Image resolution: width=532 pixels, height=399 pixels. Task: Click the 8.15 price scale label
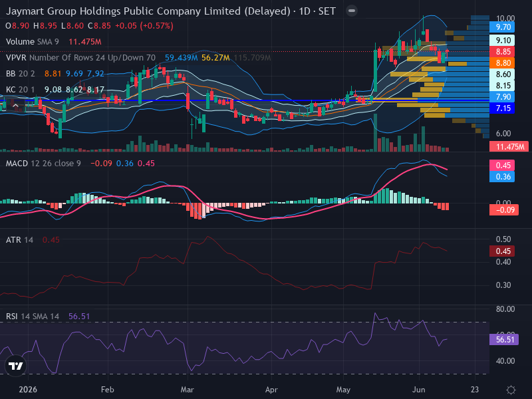[502, 86]
